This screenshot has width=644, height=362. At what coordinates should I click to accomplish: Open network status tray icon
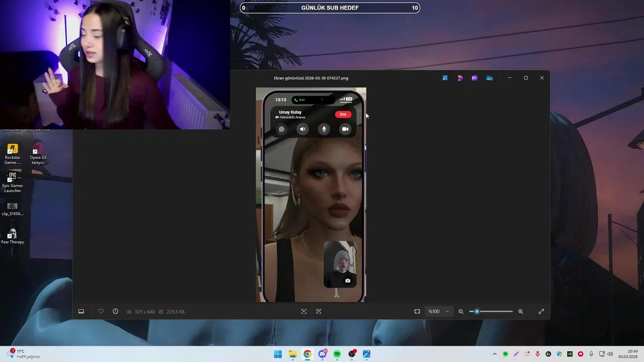click(x=602, y=354)
